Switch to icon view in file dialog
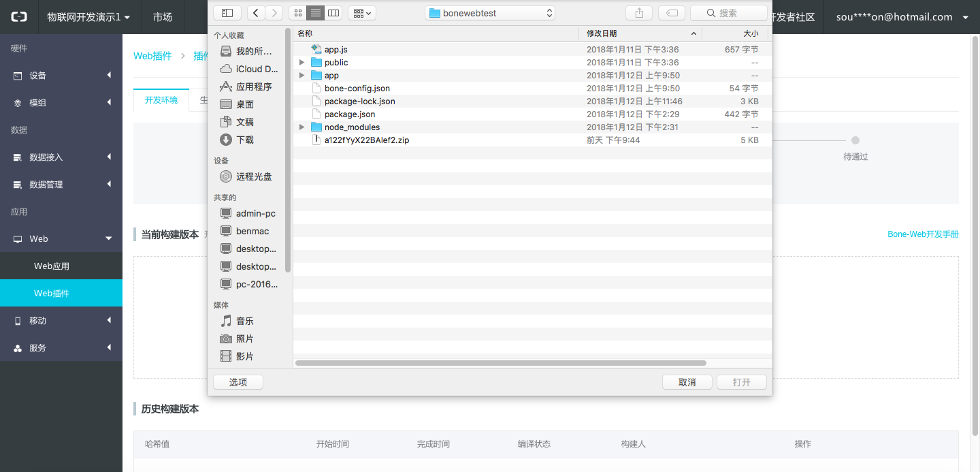 pos(297,13)
